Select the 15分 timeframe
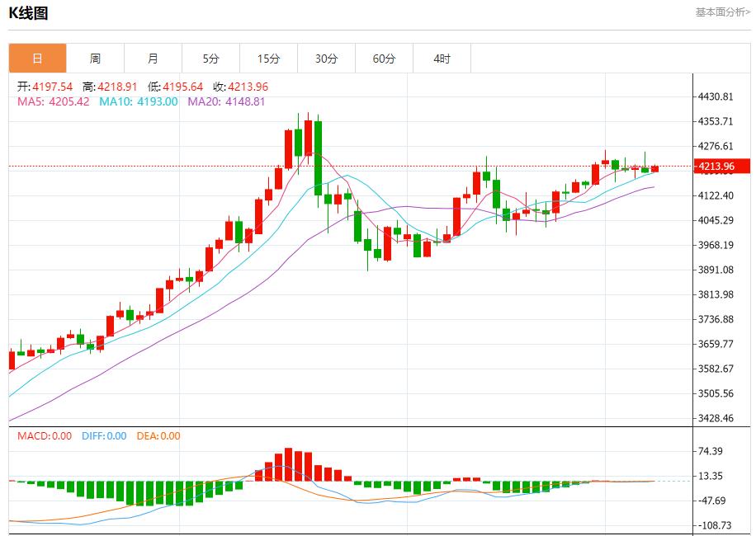 point(267,58)
